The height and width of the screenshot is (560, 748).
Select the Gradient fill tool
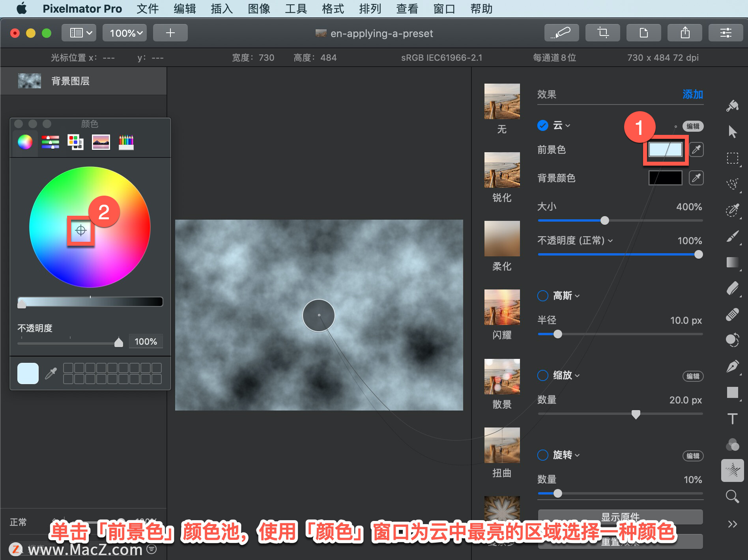(733, 262)
